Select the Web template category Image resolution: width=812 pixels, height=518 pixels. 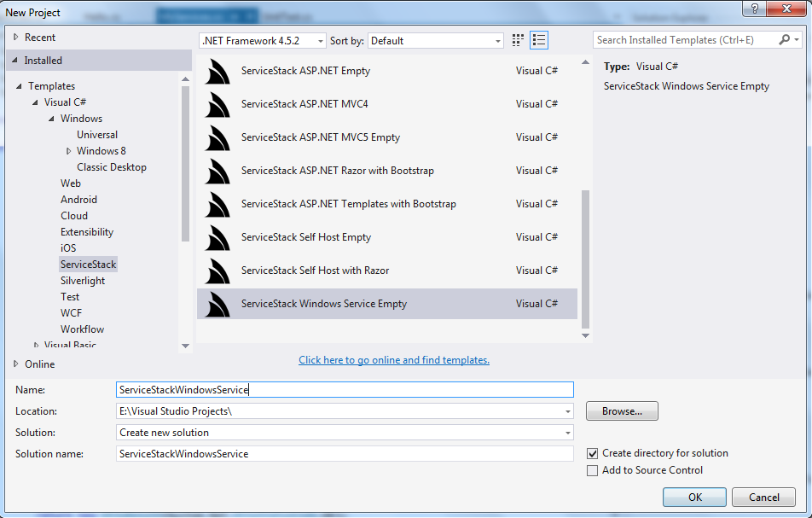point(71,183)
